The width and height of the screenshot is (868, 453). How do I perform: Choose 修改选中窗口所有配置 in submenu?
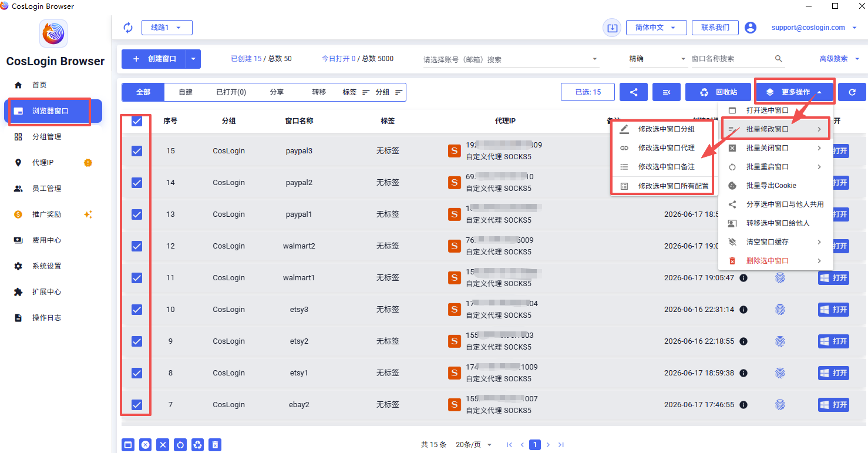pos(664,186)
